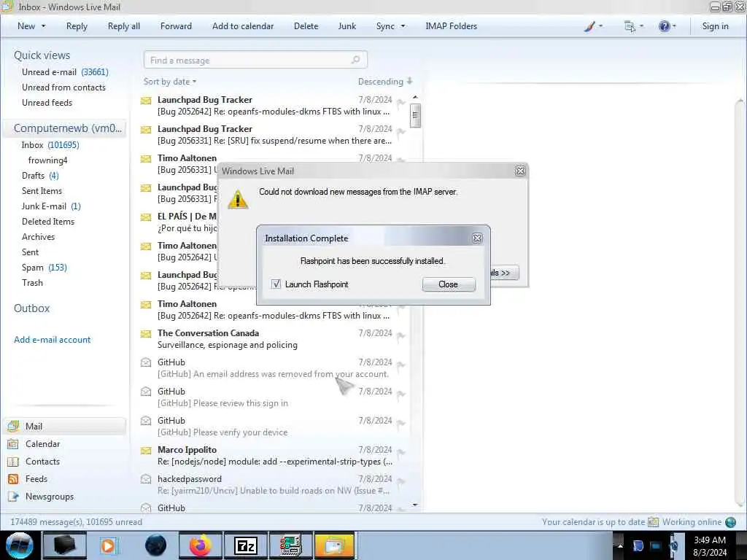Screen dimensions: 747x560
Task: Launch Firefox from the taskbar
Action: click(x=200, y=545)
